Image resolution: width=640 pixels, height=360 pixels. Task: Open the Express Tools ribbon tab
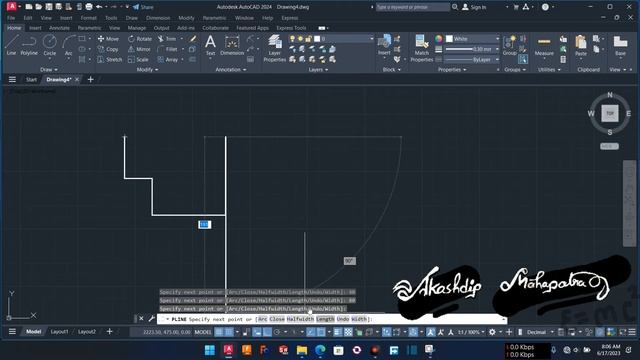(x=291, y=28)
